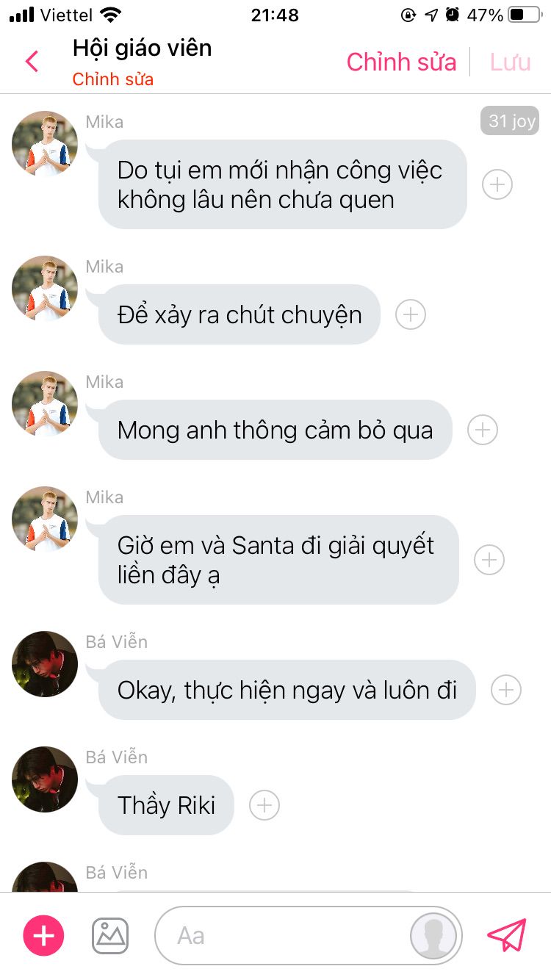
Task: Tap plus beside "Thầy Riki" message
Action: (264, 805)
